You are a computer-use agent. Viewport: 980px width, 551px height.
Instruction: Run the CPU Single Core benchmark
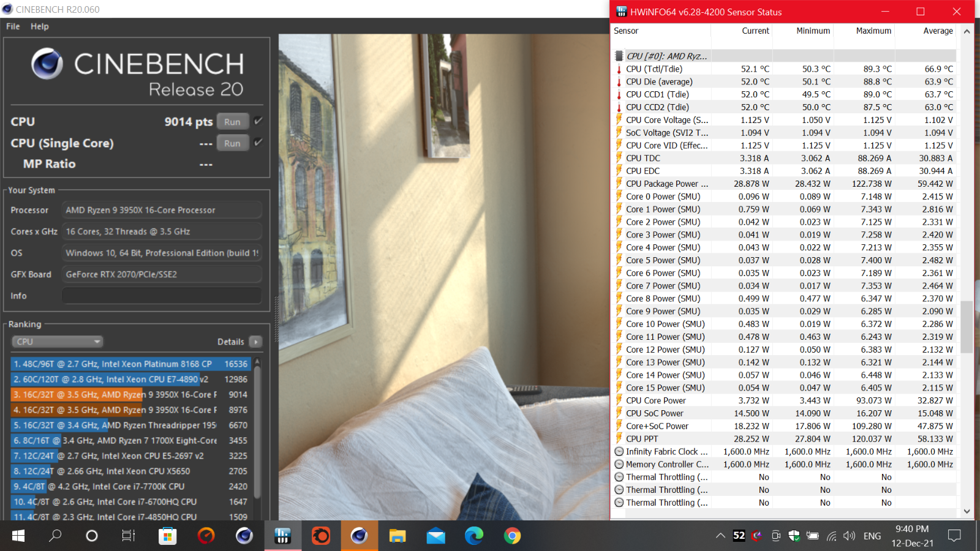pyautogui.click(x=232, y=143)
